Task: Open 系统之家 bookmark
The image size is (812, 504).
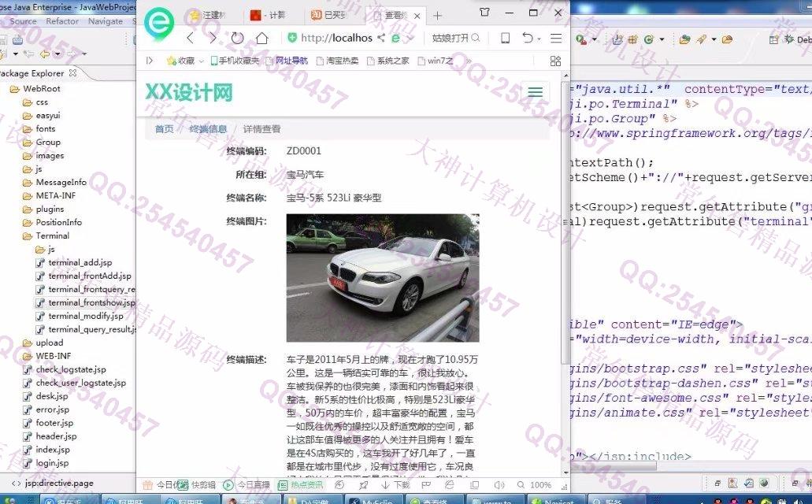Action: 387,61
